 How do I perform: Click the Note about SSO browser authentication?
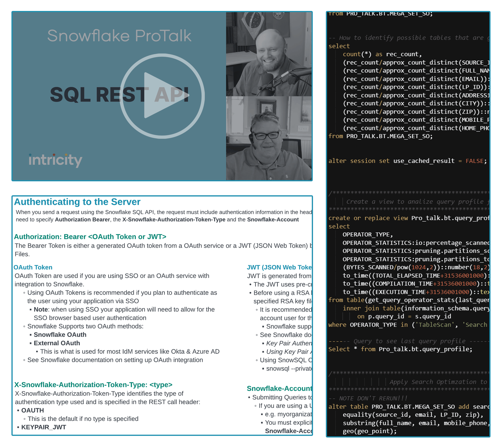[124, 314]
